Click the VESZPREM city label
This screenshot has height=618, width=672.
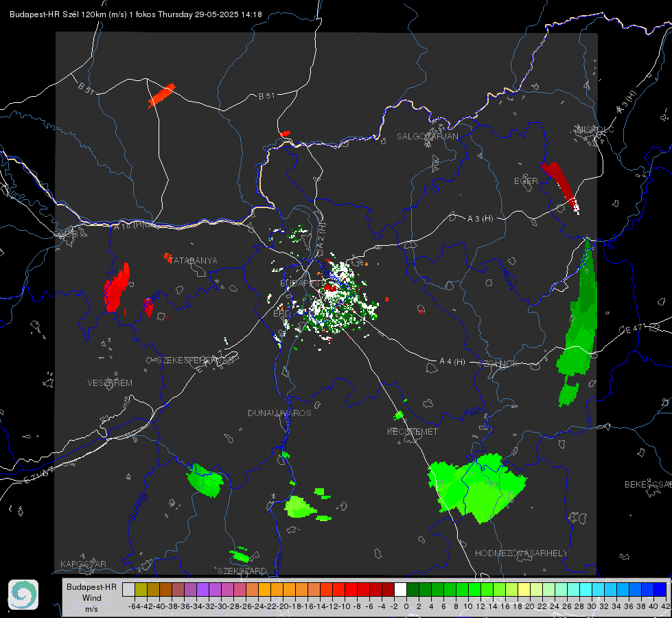(x=110, y=383)
